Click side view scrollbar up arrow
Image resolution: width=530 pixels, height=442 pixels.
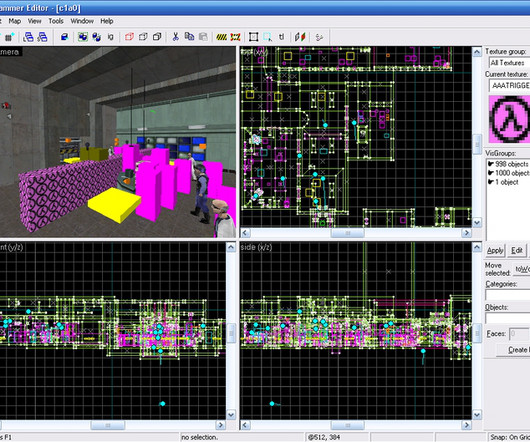pos(477,247)
